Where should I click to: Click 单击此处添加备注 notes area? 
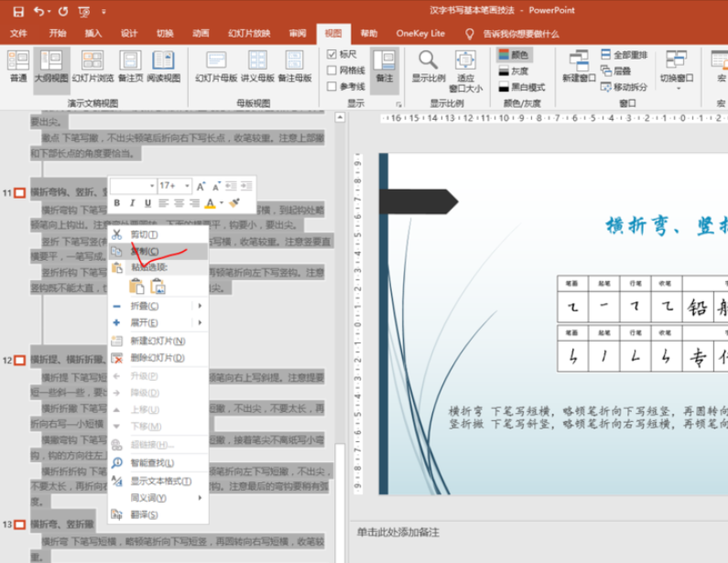tap(398, 532)
